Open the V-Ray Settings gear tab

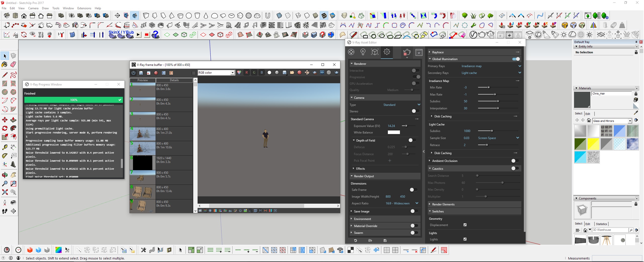click(x=387, y=52)
